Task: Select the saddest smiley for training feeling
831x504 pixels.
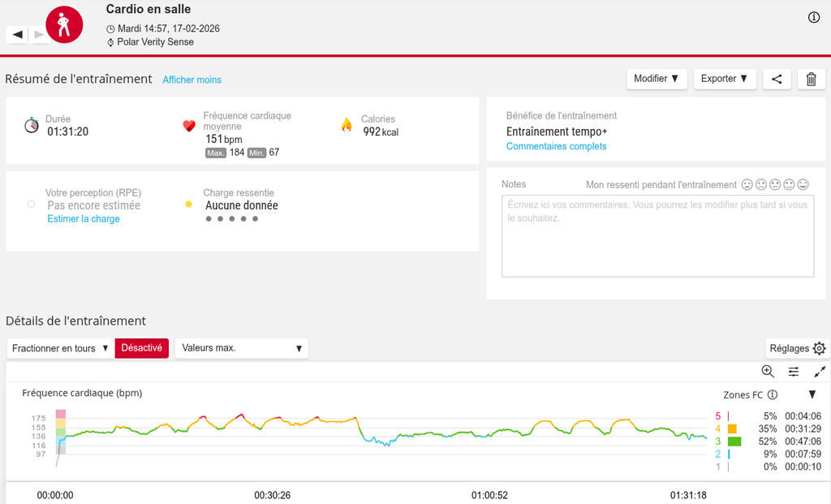Action: pos(747,185)
